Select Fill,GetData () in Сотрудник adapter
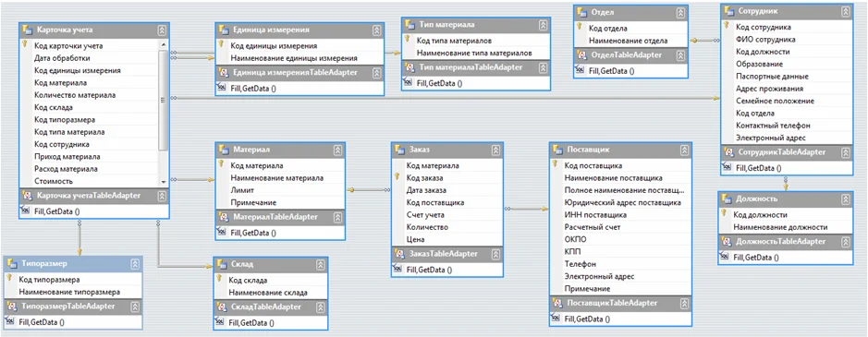The height and width of the screenshot is (337, 868). tap(758, 168)
